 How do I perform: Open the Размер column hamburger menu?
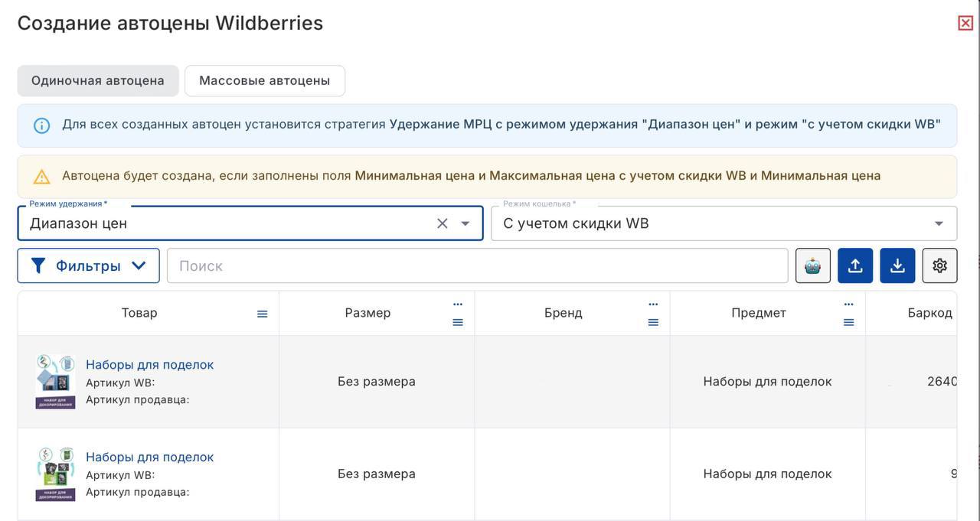tap(458, 323)
